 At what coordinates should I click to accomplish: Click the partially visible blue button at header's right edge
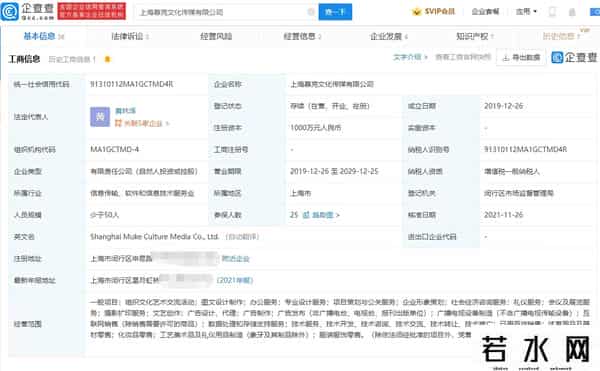tap(595, 12)
